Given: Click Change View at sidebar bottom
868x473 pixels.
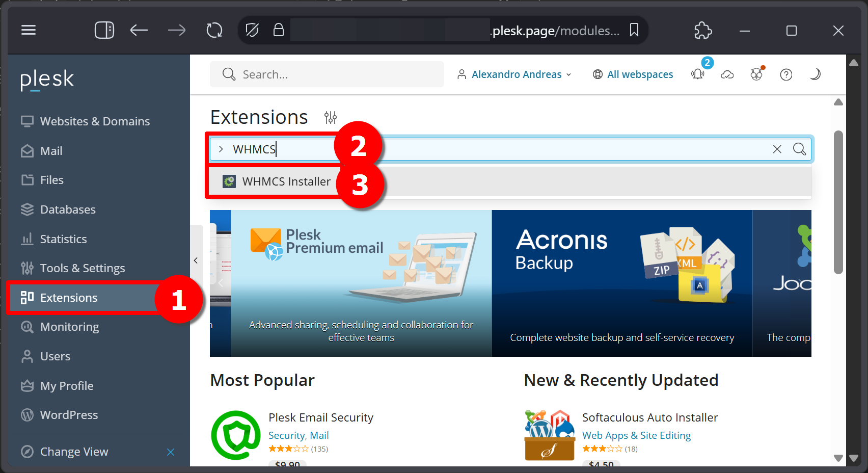Looking at the screenshot, I should 74,452.
